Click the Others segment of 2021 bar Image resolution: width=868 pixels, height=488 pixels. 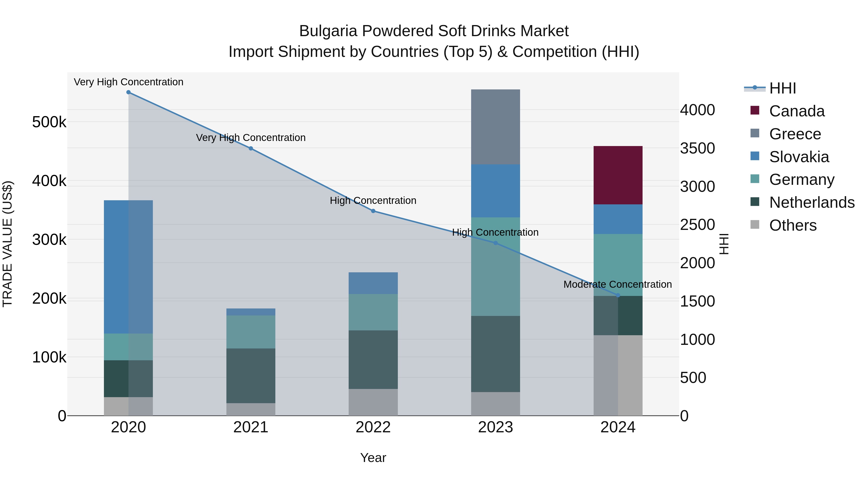[251, 409]
